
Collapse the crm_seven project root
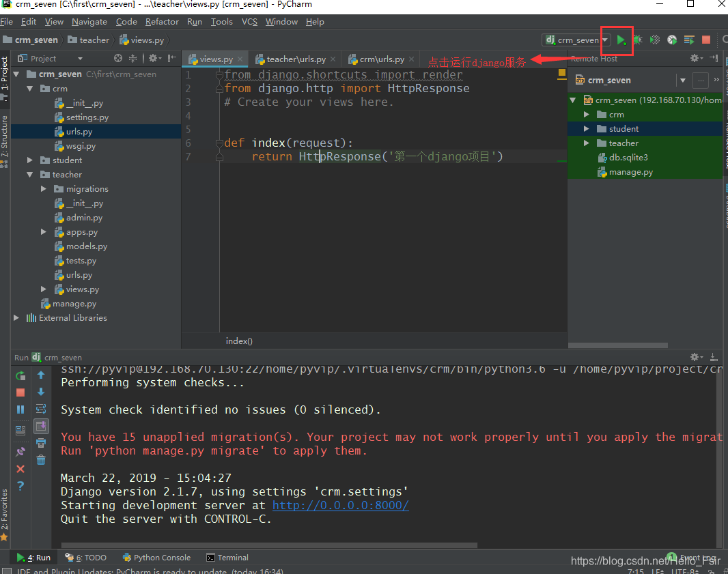[x=16, y=74]
